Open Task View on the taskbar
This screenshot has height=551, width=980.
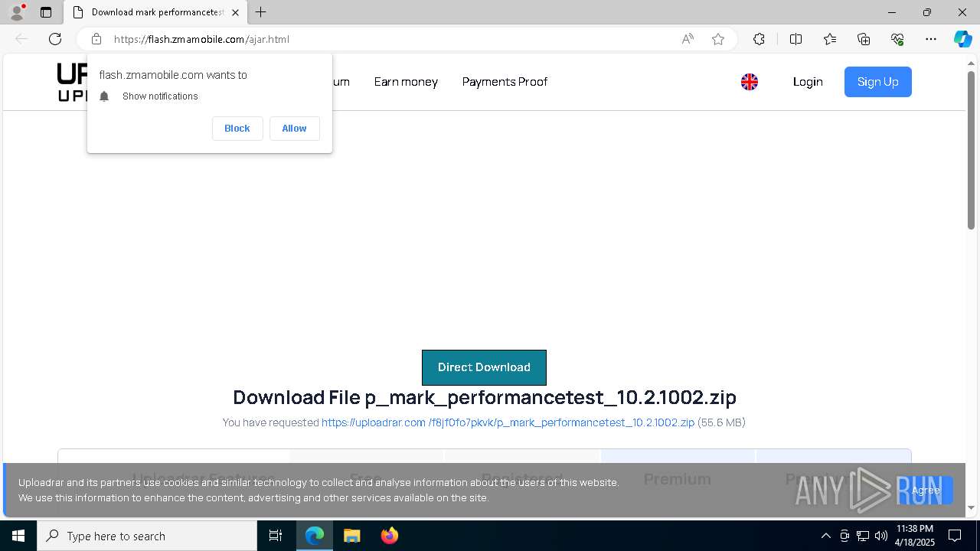[x=276, y=536]
